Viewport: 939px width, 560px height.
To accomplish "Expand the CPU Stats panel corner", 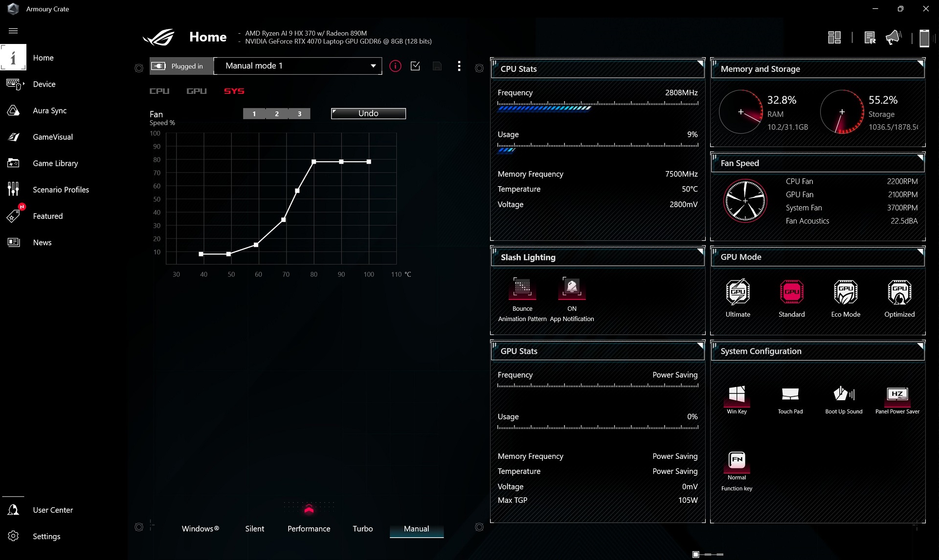I will 700,64.
